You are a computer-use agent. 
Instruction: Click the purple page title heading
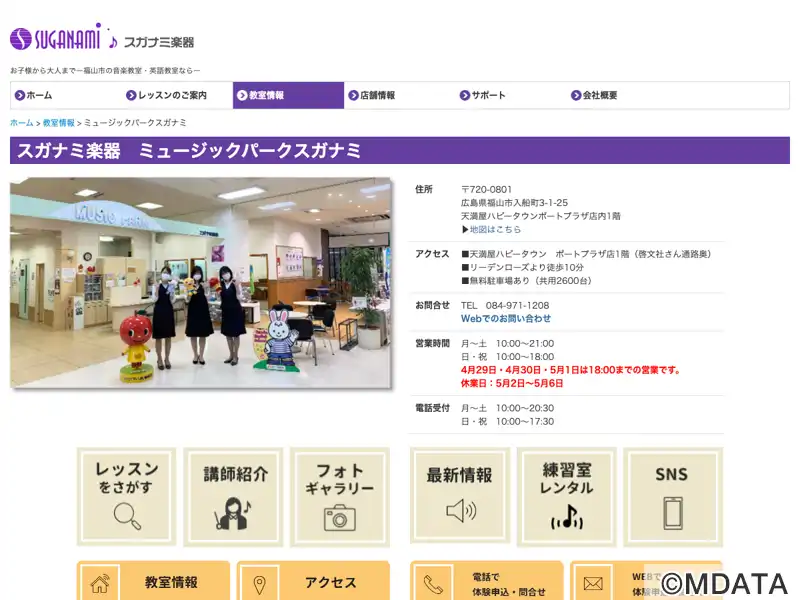click(x=400, y=151)
